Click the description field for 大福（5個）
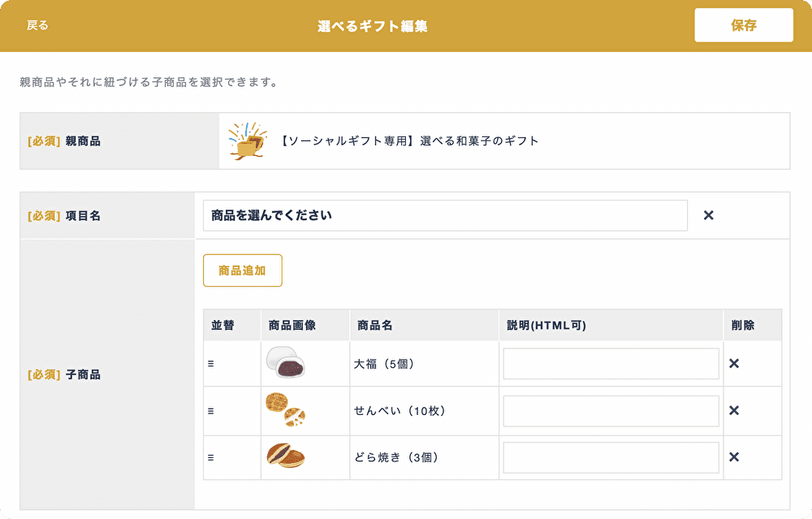 tap(611, 364)
